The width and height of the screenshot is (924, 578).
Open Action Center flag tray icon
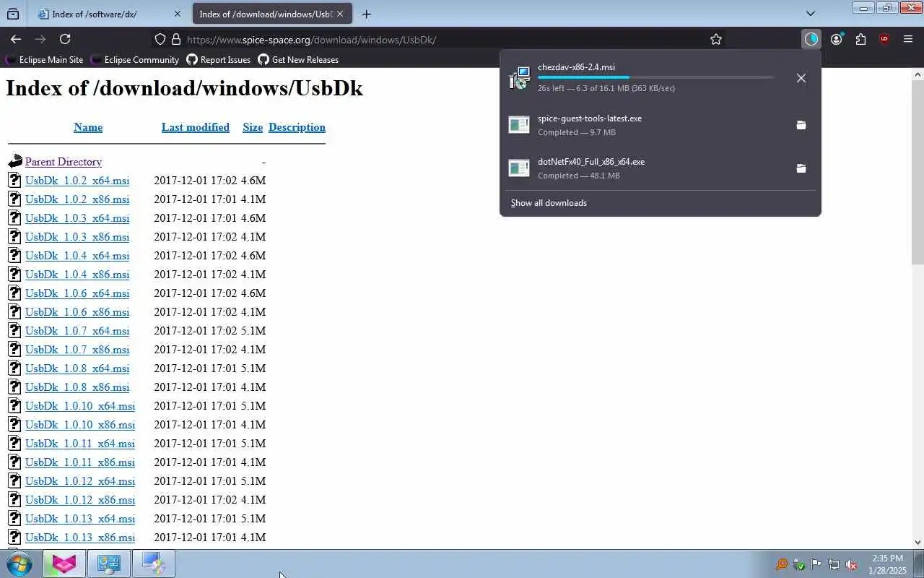[816, 565]
